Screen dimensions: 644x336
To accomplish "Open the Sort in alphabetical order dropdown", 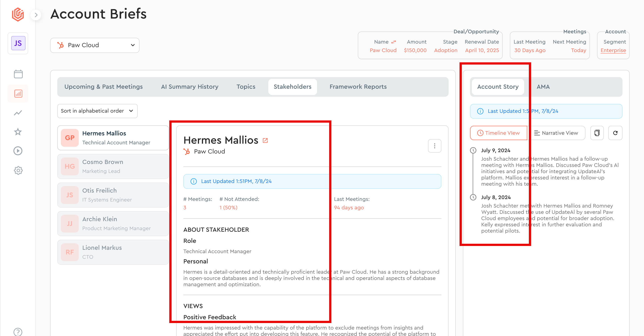I will [97, 111].
